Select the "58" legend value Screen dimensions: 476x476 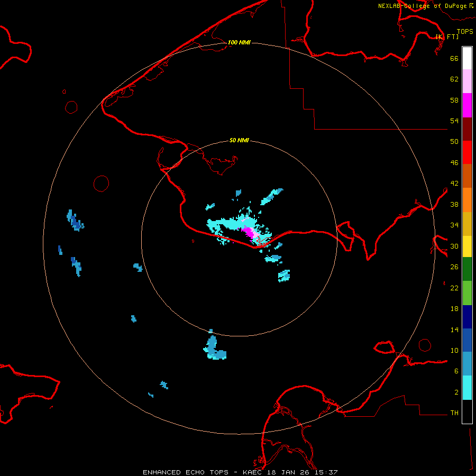pos(454,100)
